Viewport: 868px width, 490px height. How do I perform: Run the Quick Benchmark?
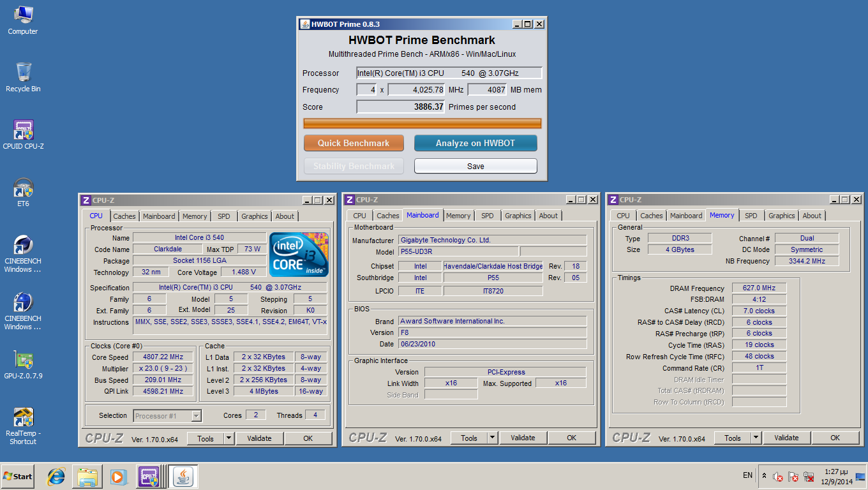tap(354, 143)
